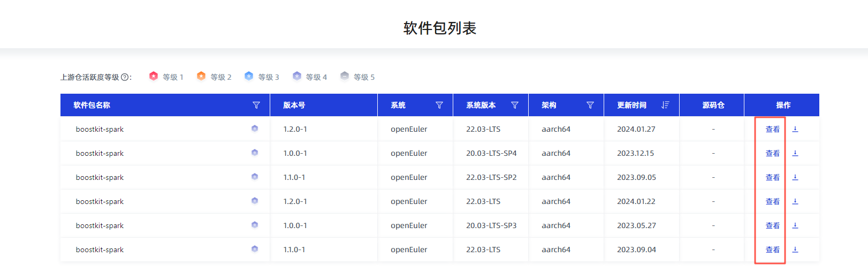The width and height of the screenshot is (868, 272).
Task: Download the package updated 2024.01.27
Action: (x=795, y=129)
